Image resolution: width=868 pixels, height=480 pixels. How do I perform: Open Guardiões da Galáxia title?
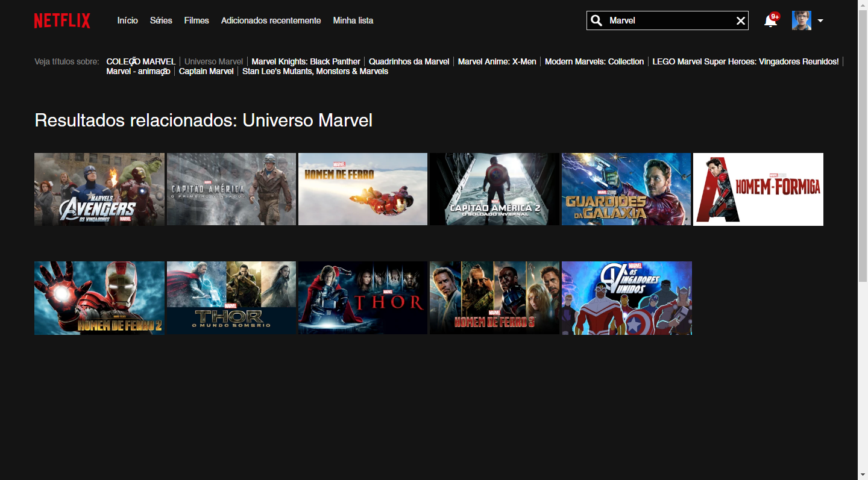tap(626, 189)
